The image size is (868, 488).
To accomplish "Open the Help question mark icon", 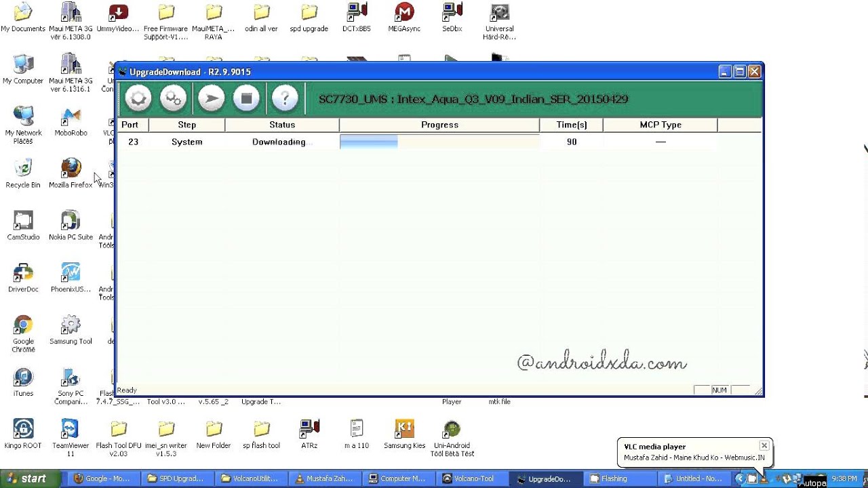I will 285,99.
